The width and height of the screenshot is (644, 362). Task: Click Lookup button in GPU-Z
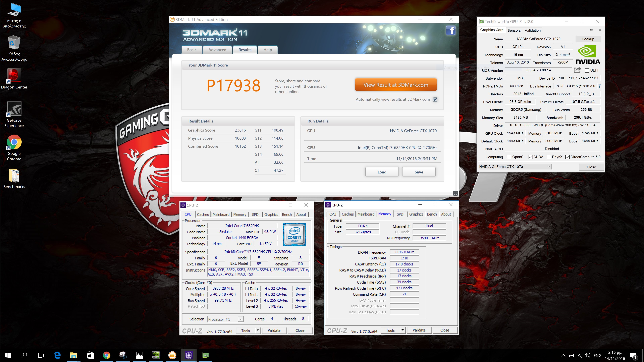click(588, 39)
